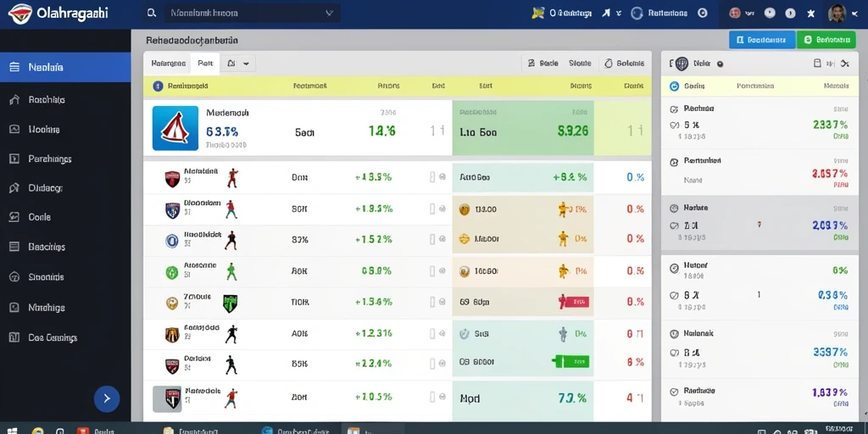Open the Edge browser icon on taskbar
Image resolution: width=868 pixels, height=434 pixels.
tap(267, 430)
